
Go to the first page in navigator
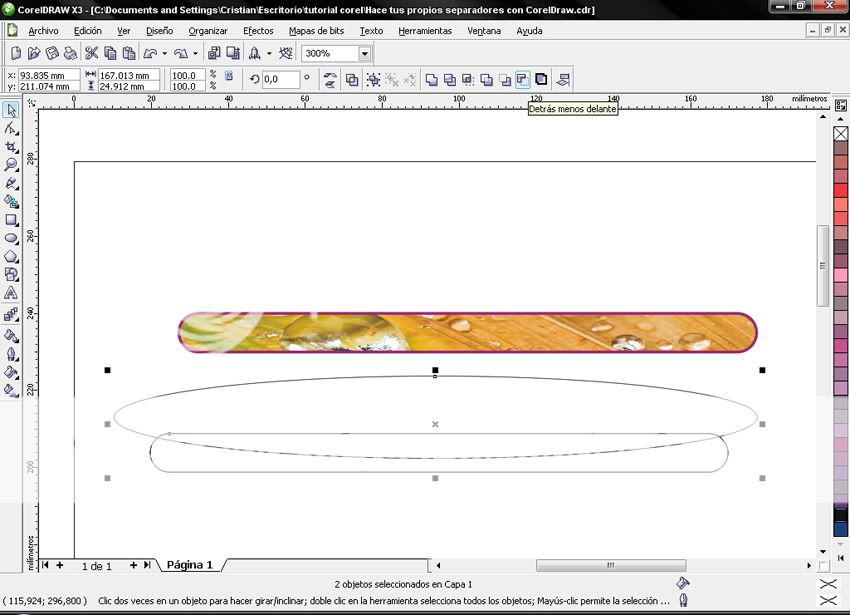(x=46, y=565)
